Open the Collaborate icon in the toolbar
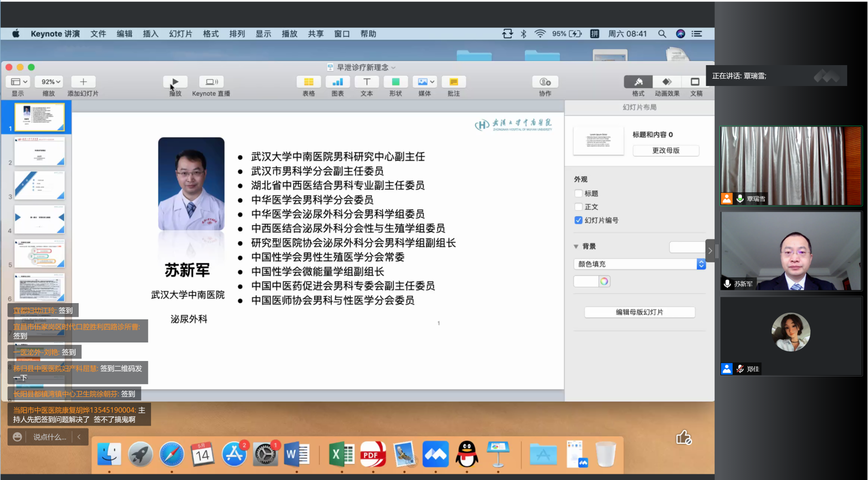This screenshot has width=868, height=480. (545, 82)
